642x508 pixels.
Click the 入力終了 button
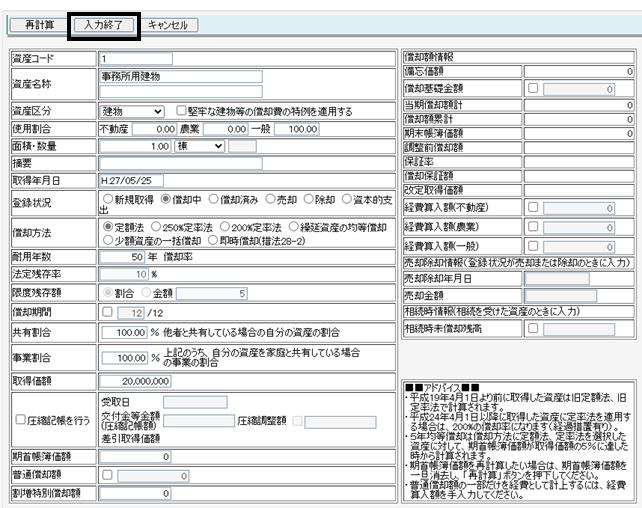[x=104, y=25]
